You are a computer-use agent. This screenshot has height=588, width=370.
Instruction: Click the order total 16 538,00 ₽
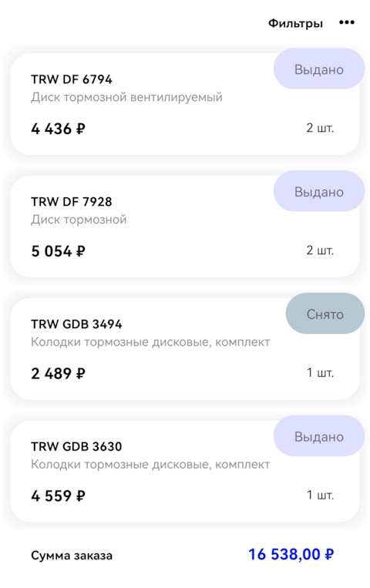click(291, 554)
